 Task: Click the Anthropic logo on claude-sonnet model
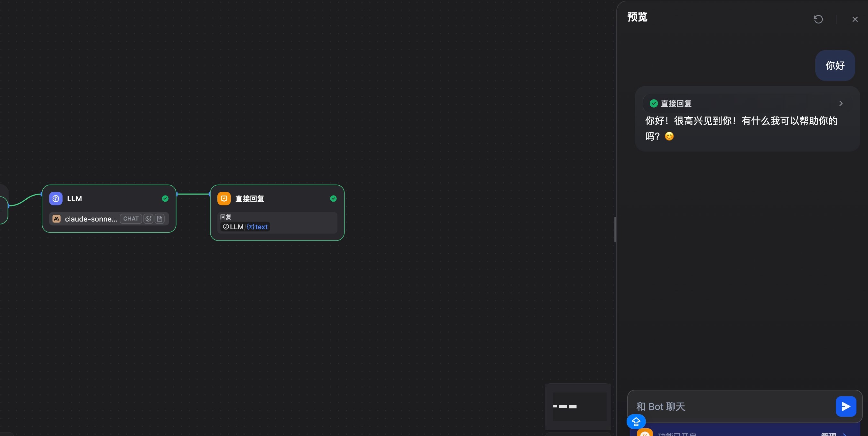tap(56, 219)
